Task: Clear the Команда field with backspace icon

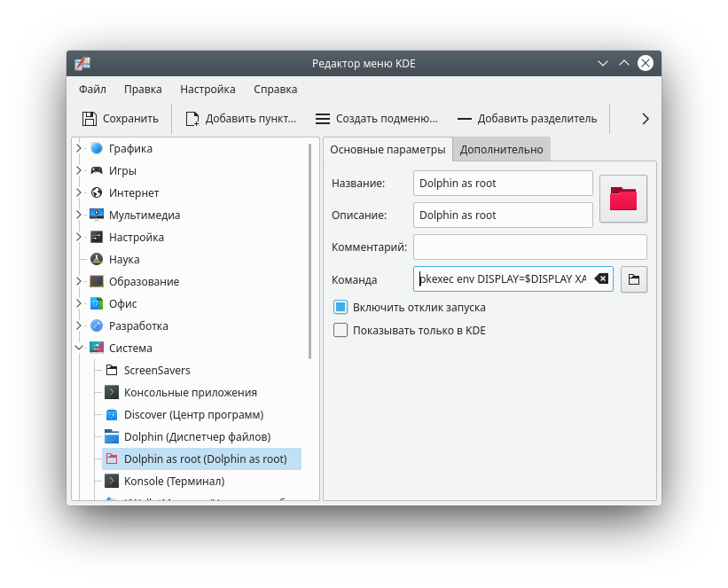Action: [601, 278]
